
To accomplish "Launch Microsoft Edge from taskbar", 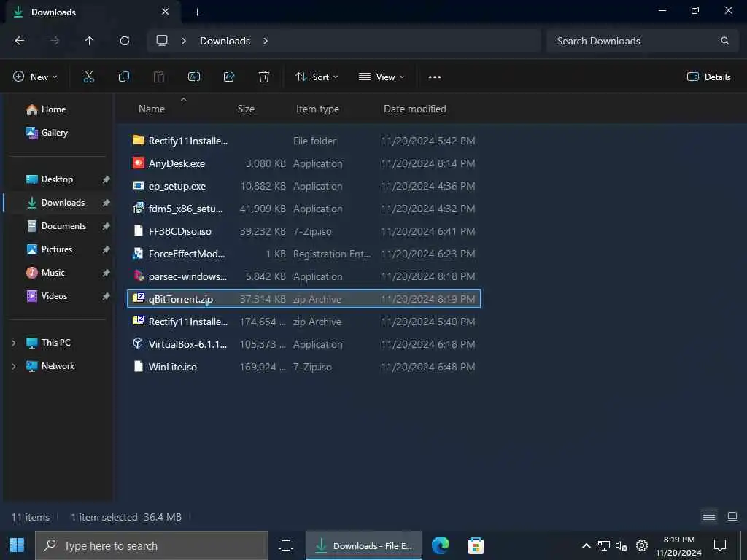I will (x=441, y=545).
